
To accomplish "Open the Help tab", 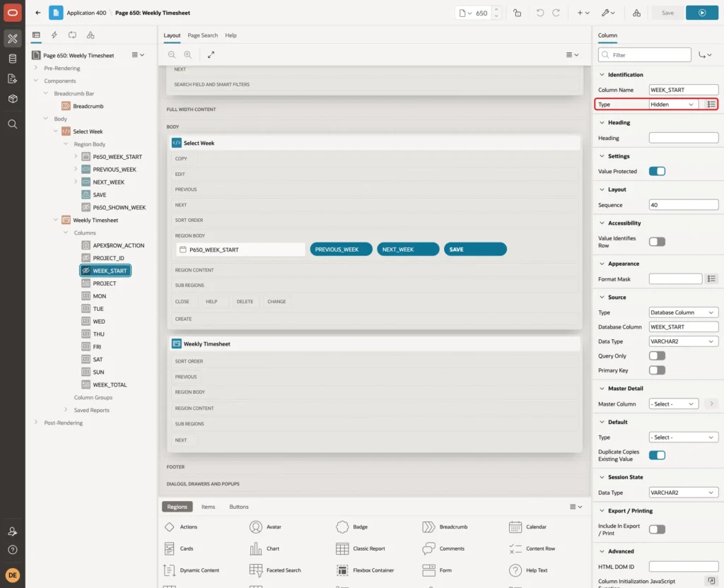I will point(230,35).
